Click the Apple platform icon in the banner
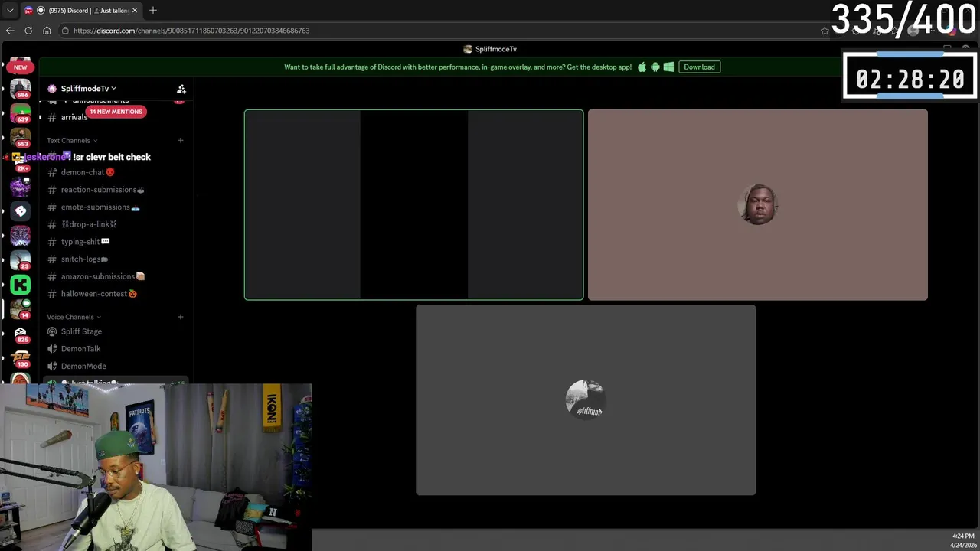Image resolution: width=980 pixels, height=551 pixels. [642, 67]
